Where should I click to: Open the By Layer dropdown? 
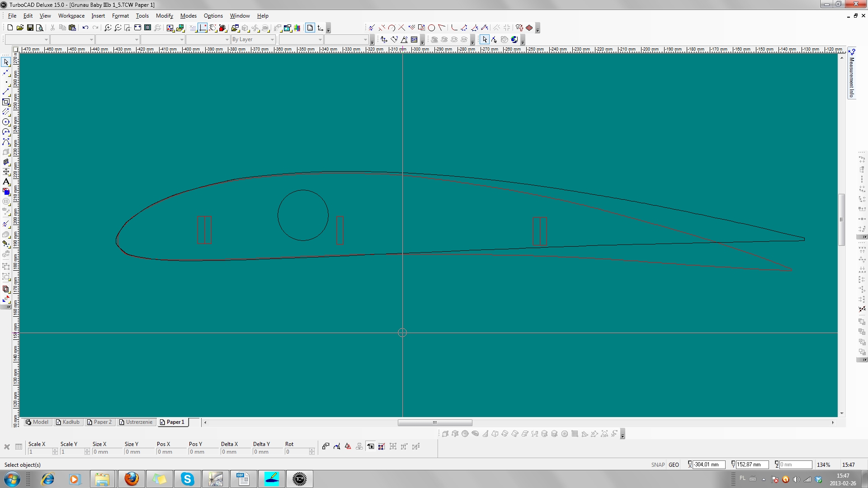pos(253,39)
